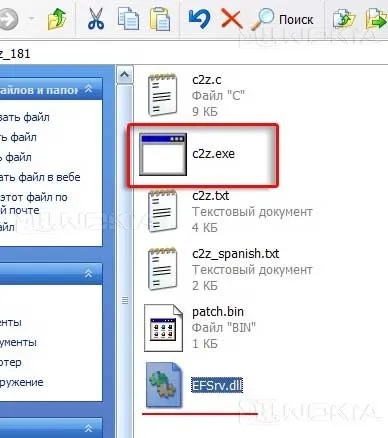This screenshot has width=388, height=438.
Task: Click sidebar link ending 'вать файл'
Action: (25, 117)
